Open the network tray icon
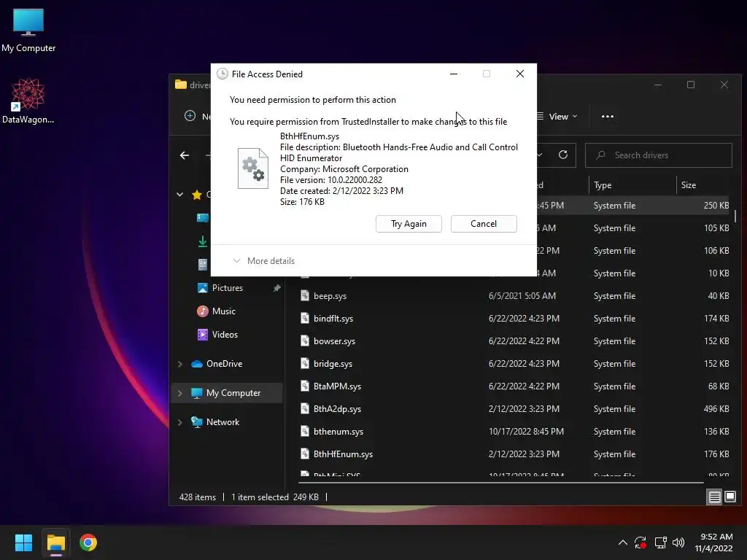This screenshot has height=560, width=747. 660,542
